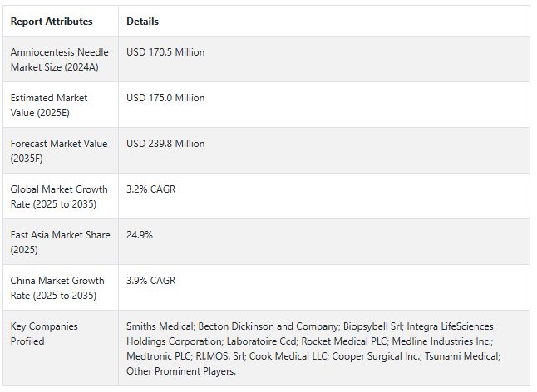Click the Report Attributes column header
Image resolution: width=537 pixels, height=392 pixels.
[x=52, y=22]
